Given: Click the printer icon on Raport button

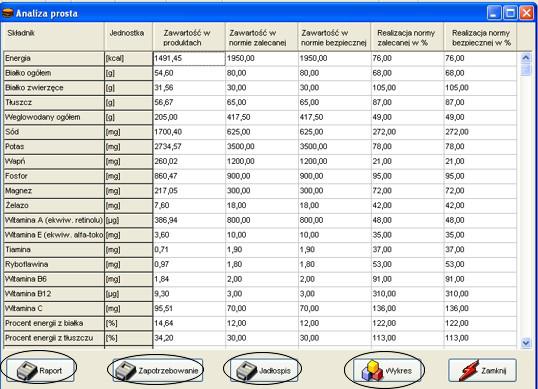Looking at the screenshot, I should tap(27, 371).
